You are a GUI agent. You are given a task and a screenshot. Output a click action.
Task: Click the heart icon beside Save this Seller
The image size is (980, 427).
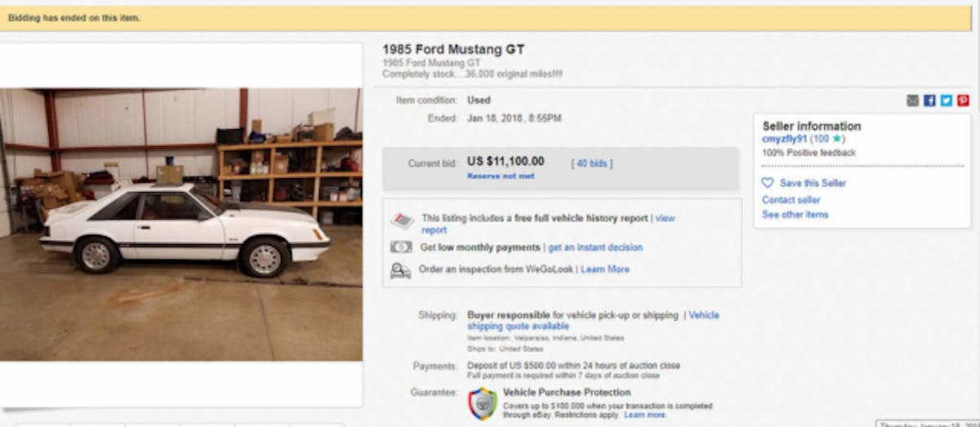click(768, 183)
